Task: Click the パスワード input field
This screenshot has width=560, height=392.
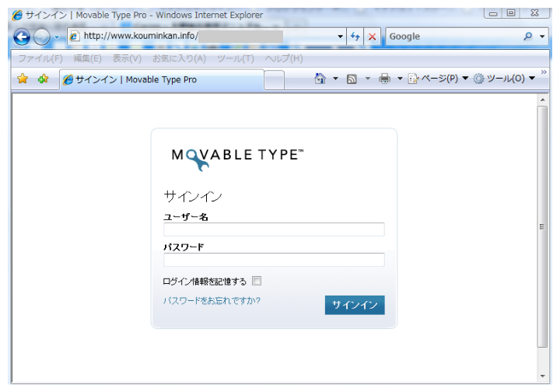Action: (x=274, y=260)
